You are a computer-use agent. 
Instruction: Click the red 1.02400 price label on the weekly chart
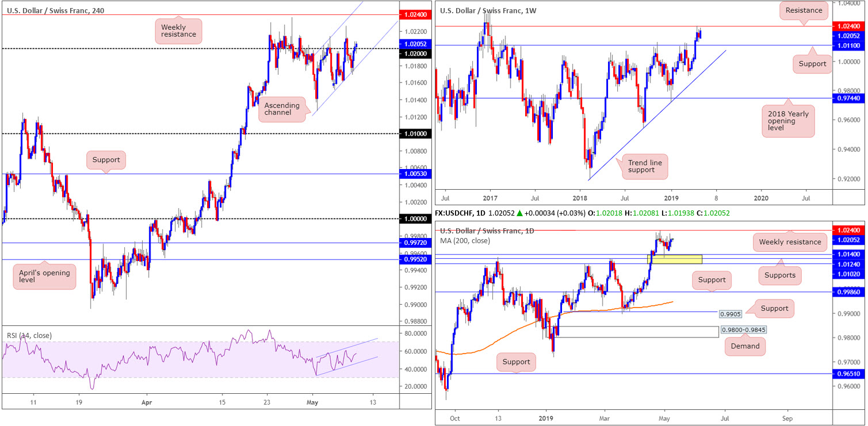pyautogui.click(x=849, y=26)
